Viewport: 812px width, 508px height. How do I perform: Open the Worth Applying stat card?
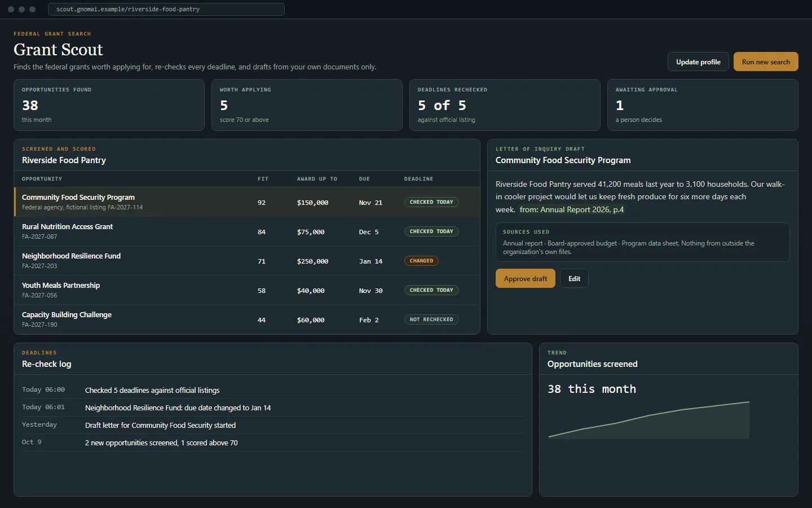pyautogui.click(x=307, y=105)
